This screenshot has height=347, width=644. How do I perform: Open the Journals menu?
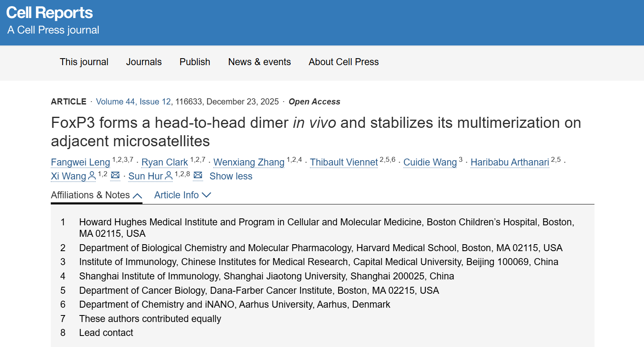pyautogui.click(x=144, y=62)
